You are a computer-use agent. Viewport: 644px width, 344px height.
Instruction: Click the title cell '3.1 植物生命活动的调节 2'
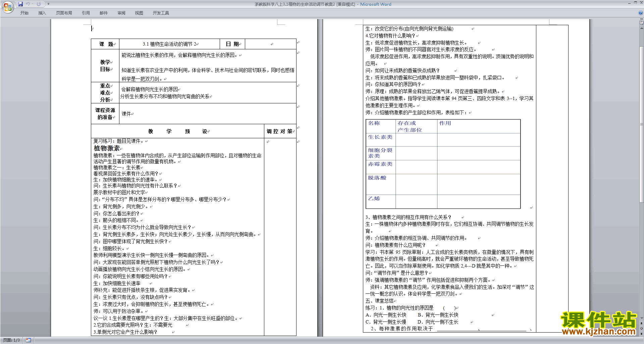pos(170,44)
